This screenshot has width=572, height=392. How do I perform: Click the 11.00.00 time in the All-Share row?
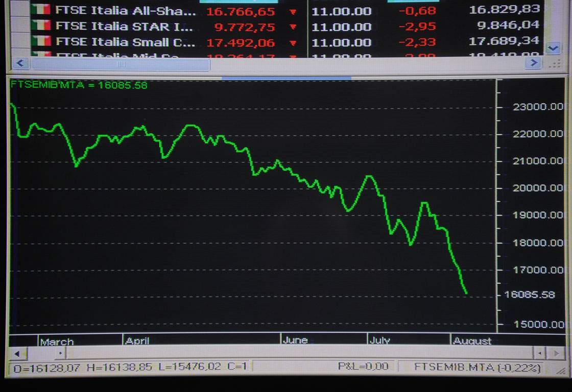(342, 11)
